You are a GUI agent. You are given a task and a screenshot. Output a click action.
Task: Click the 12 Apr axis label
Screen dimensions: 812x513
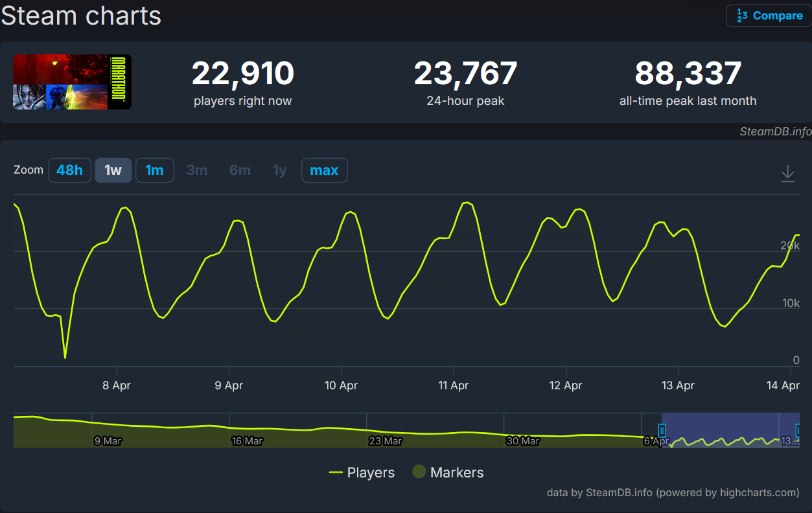pos(566,385)
